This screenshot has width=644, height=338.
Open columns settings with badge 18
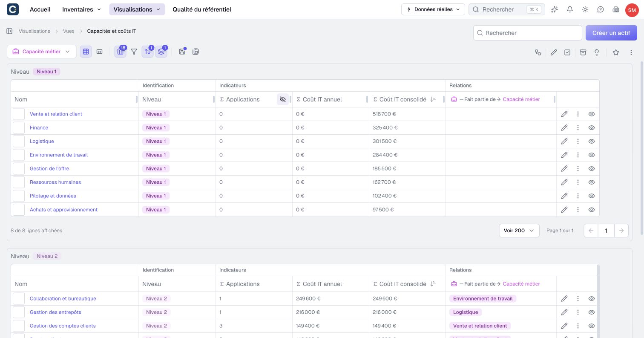[x=121, y=52]
